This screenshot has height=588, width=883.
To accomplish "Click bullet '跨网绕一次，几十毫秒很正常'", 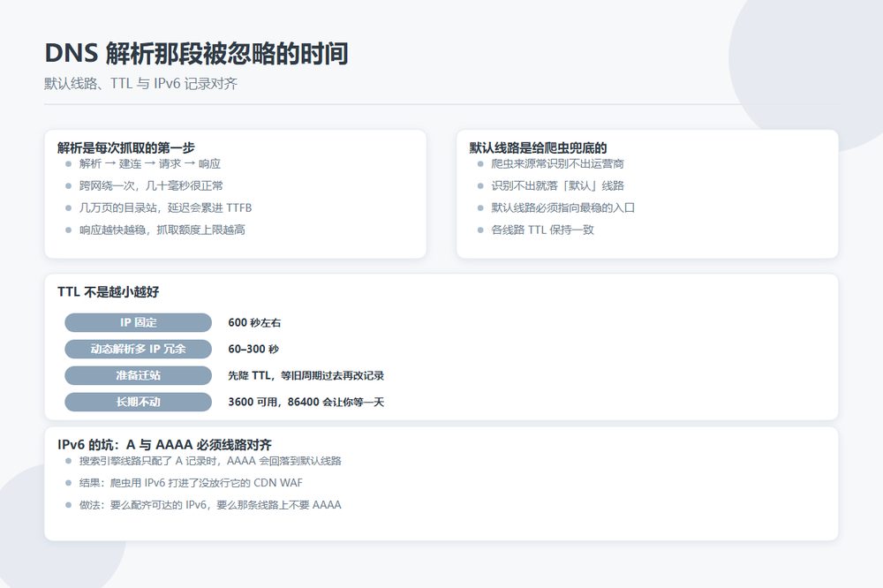I will (151, 186).
